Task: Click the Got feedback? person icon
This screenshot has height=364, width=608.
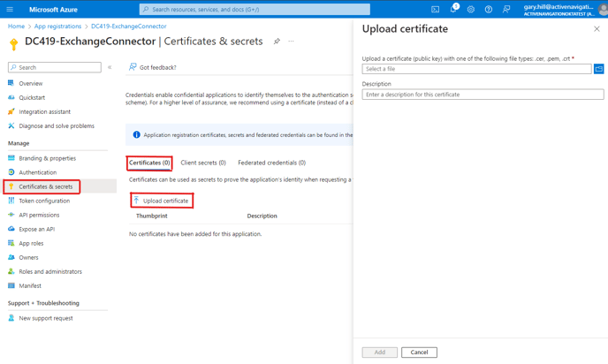Action: (133, 67)
